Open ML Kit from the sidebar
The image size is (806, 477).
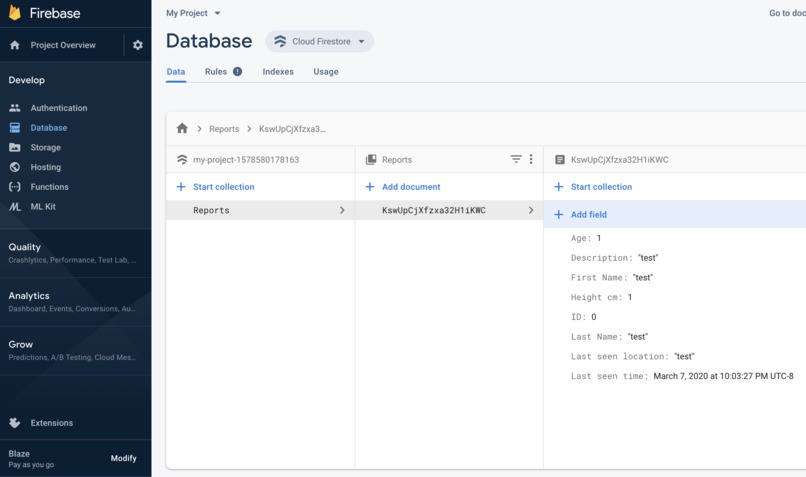[43, 207]
